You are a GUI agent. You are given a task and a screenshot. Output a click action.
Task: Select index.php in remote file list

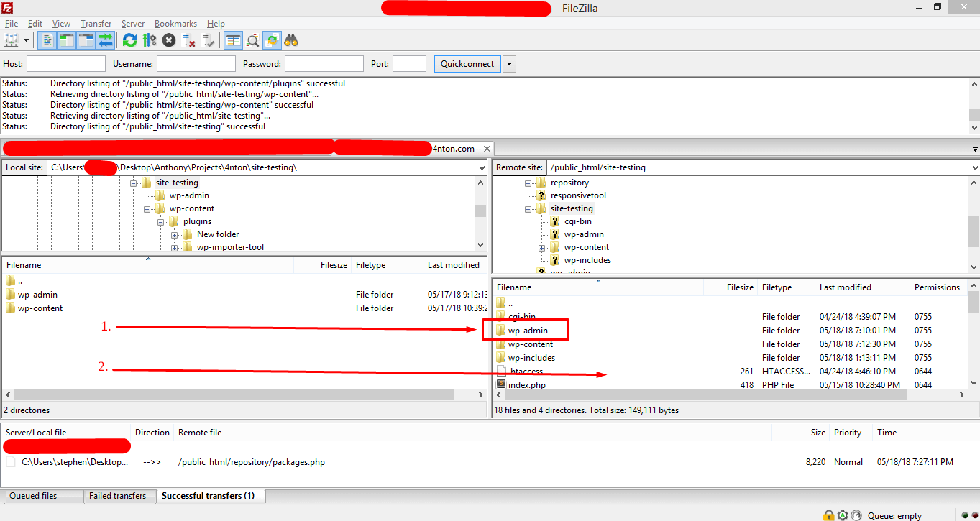coord(526,385)
